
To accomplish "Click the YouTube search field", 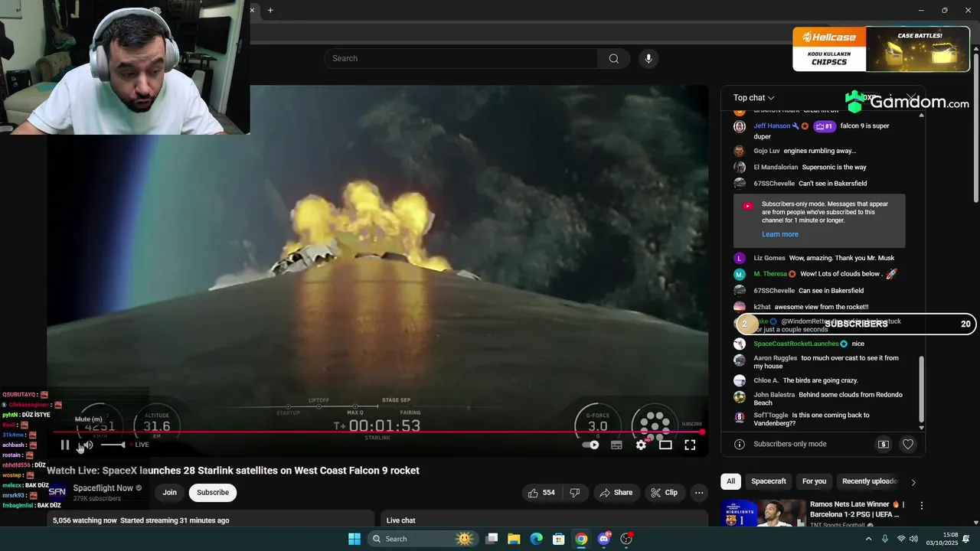I will pyautogui.click(x=462, y=58).
